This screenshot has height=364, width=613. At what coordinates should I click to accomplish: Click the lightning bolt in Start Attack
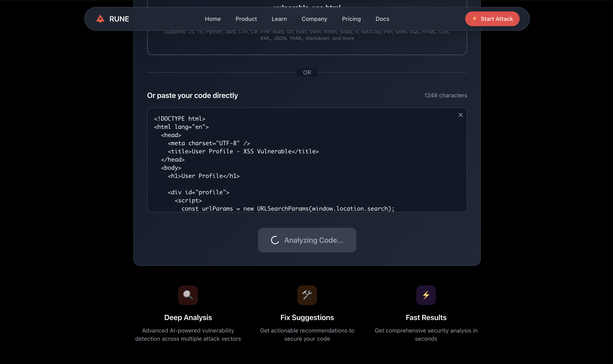474,19
